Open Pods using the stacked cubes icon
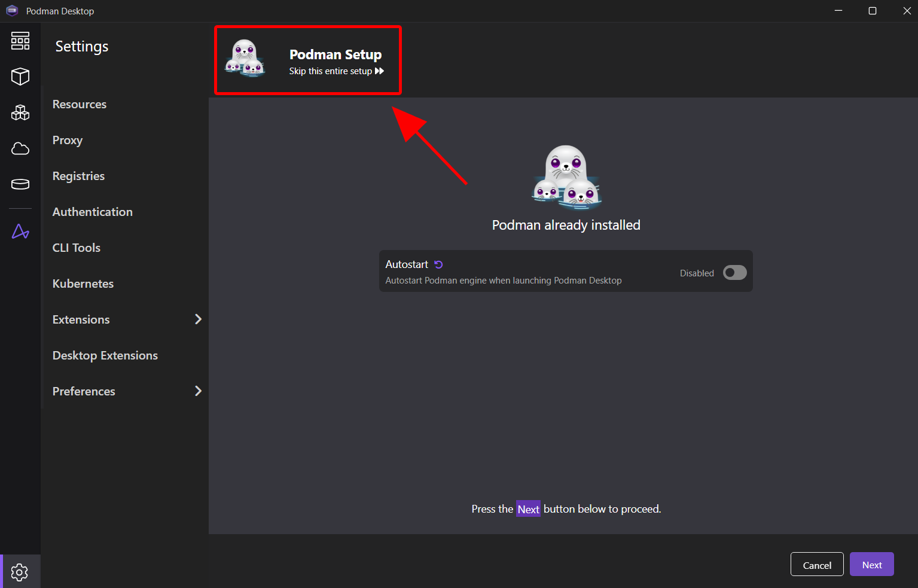 coord(20,112)
